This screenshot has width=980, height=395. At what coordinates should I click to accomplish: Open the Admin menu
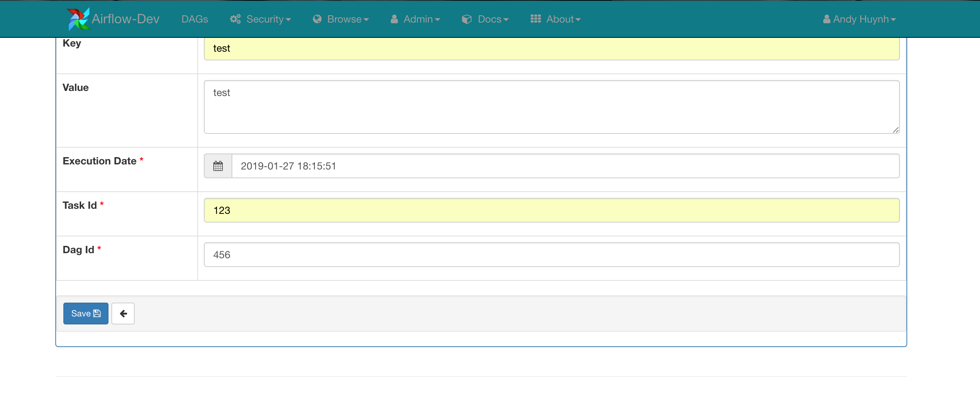point(421,19)
